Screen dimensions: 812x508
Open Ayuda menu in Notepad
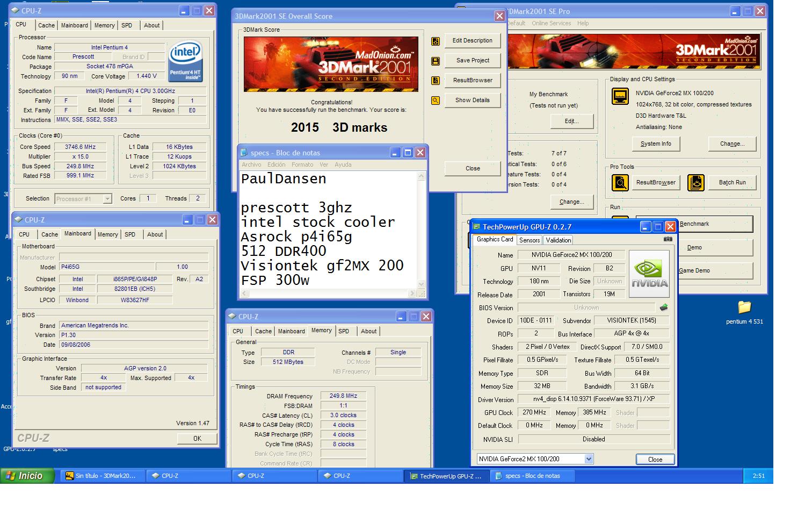click(x=343, y=164)
